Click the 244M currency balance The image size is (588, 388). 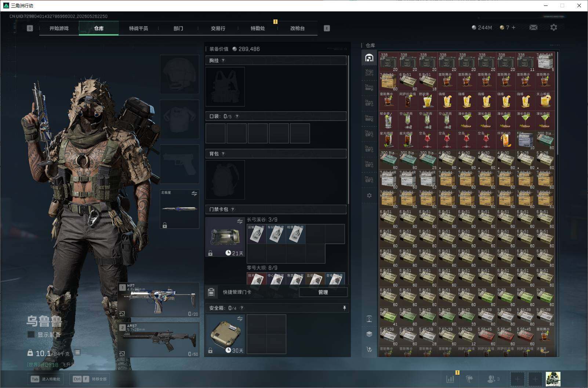coord(482,28)
